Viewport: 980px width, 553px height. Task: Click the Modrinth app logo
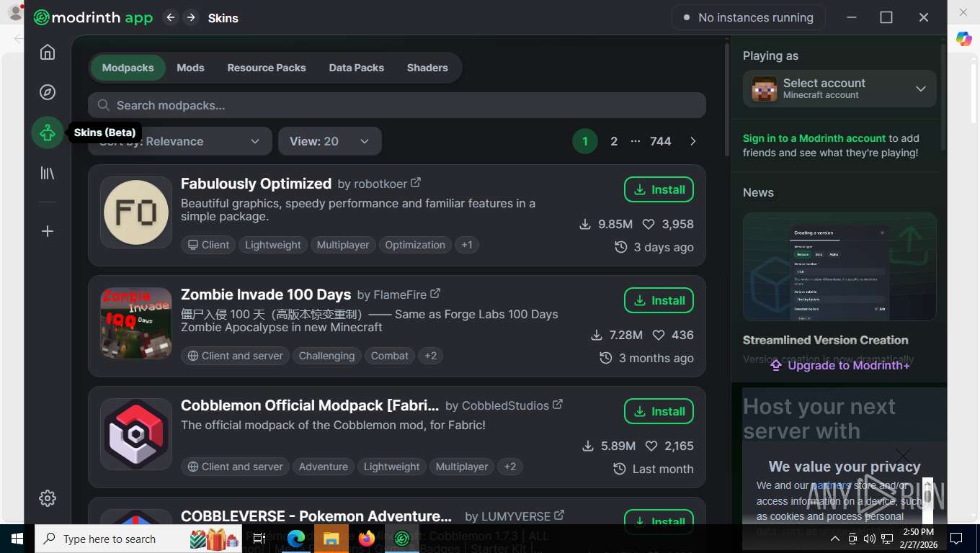tap(94, 17)
